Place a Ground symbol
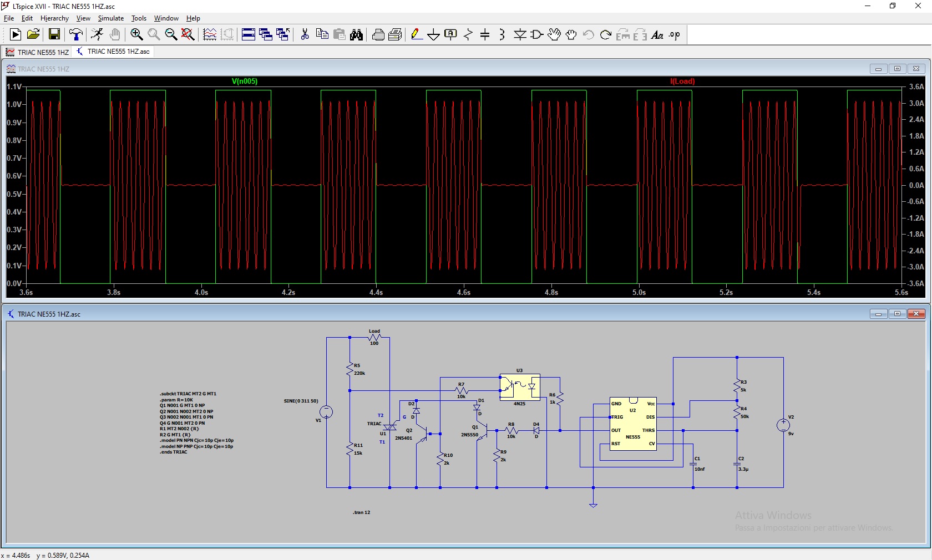This screenshot has height=560, width=932. [x=433, y=35]
